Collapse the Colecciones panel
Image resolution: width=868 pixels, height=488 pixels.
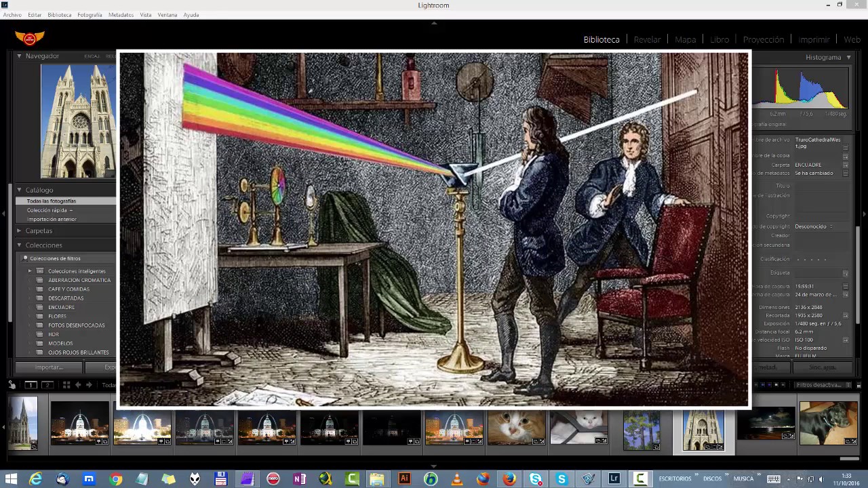(20, 245)
